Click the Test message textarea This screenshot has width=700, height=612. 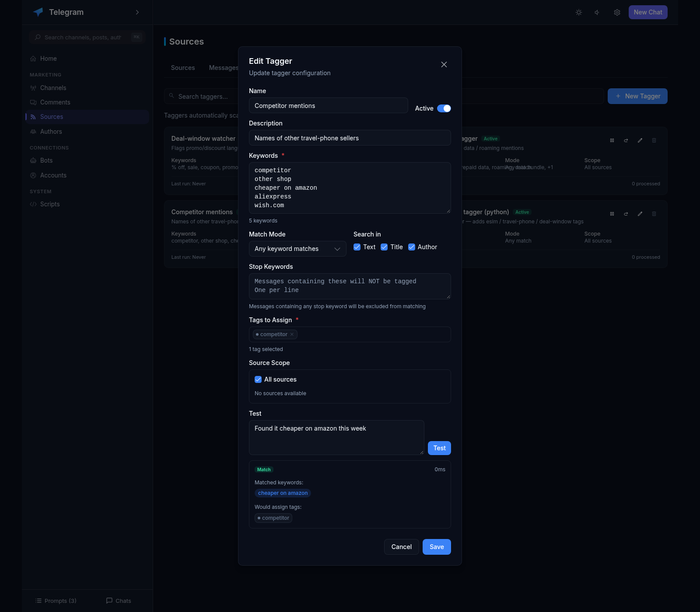click(x=336, y=438)
